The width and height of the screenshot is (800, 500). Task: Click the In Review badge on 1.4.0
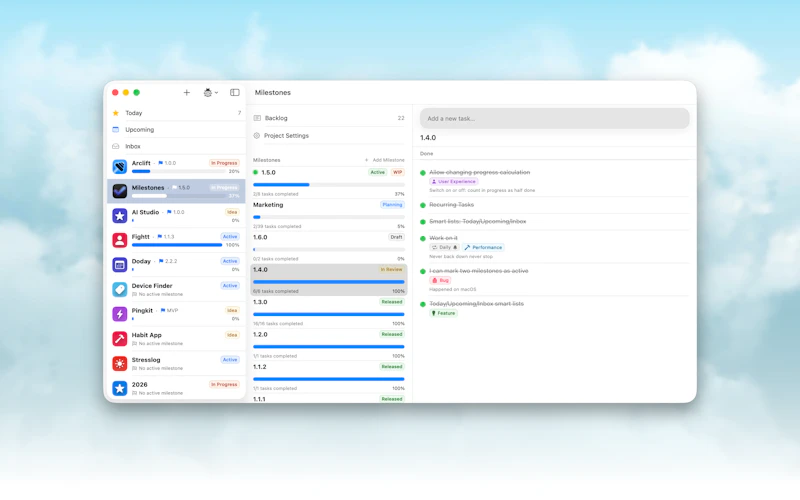point(391,269)
